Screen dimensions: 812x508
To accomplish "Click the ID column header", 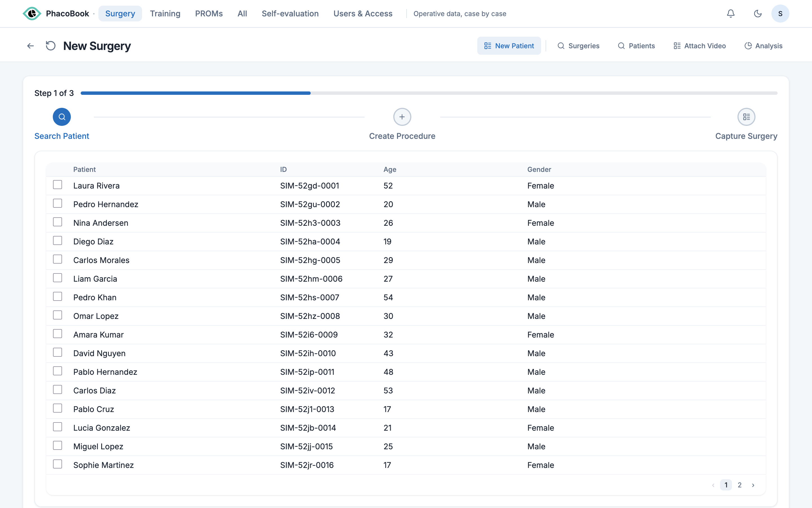I will tap(284, 169).
